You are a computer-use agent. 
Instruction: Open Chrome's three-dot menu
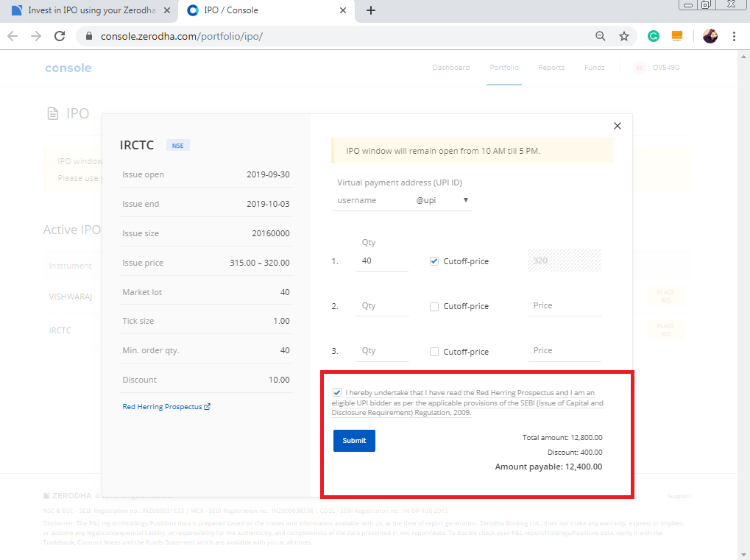734,36
